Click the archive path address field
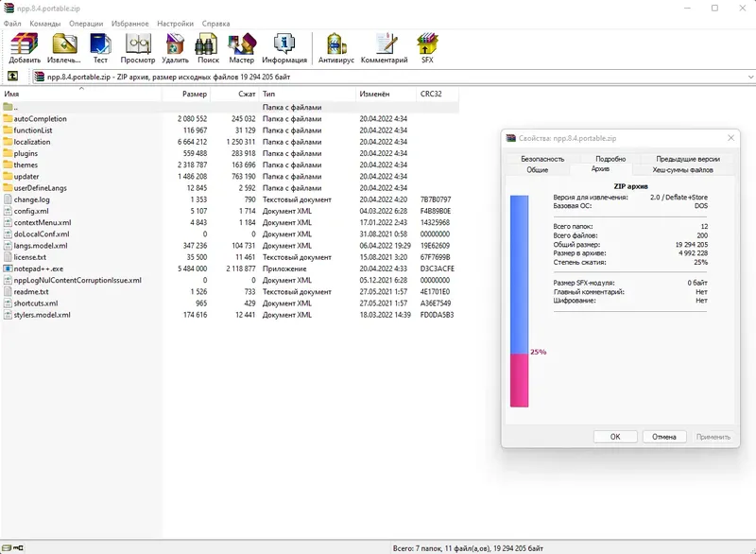The width and height of the screenshot is (756, 554). click(393, 77)
